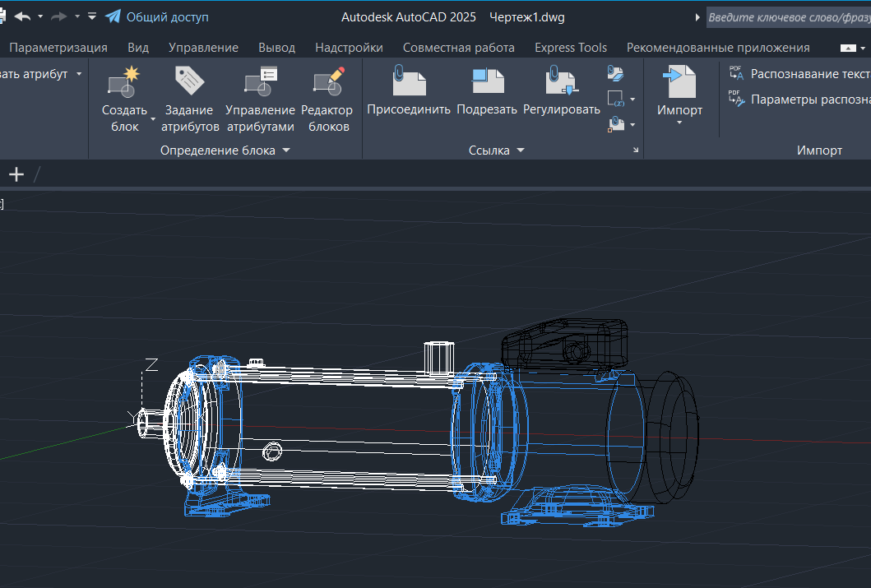
Task: Click the Подрезать clip icon
Action: tap(487, 80)
